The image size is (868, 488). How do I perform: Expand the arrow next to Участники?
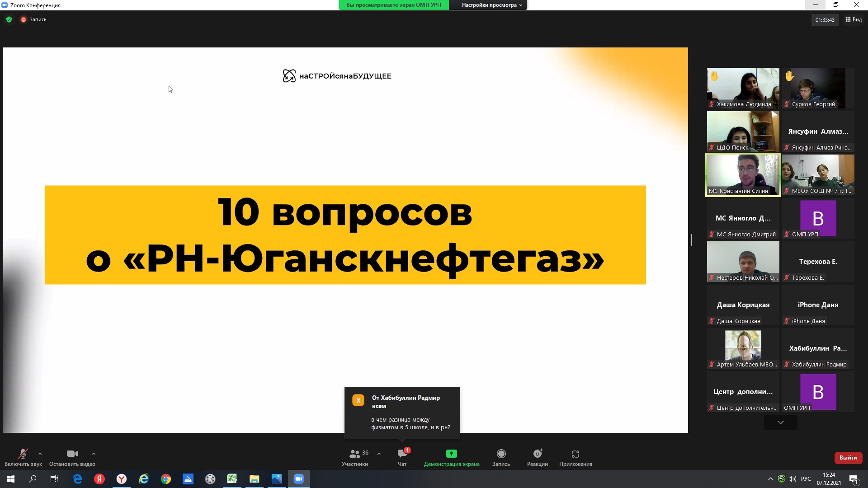click(x=379, y=454)
